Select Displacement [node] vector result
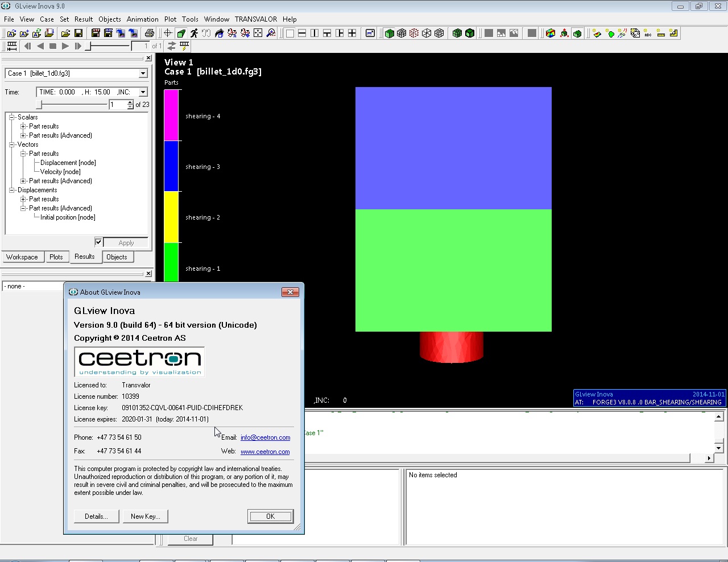 tap(68, 163)
